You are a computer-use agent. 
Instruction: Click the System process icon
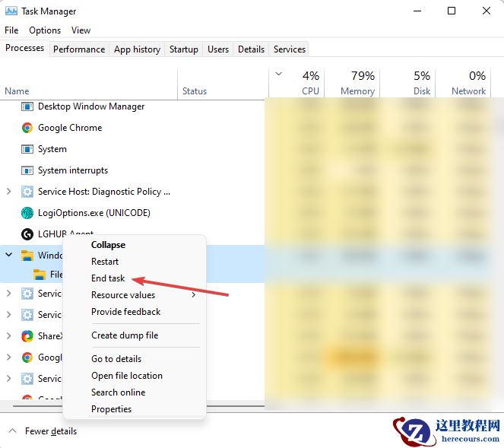click(x=27, y=149)
